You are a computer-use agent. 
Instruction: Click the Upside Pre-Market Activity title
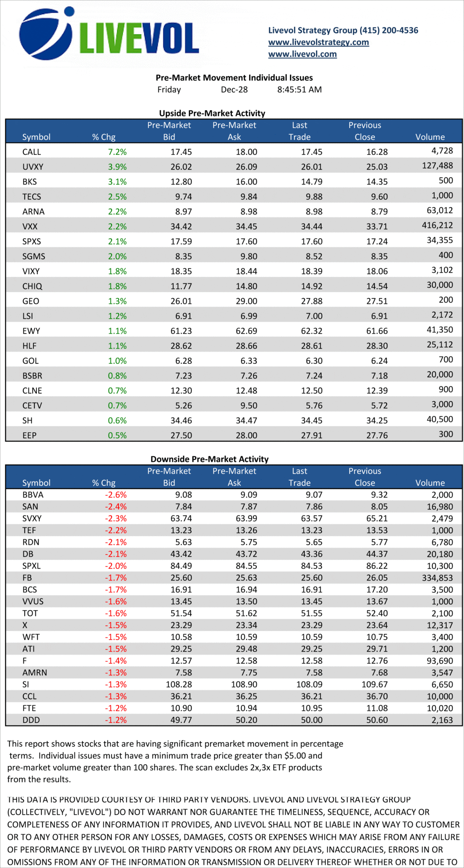click(212, 113)
